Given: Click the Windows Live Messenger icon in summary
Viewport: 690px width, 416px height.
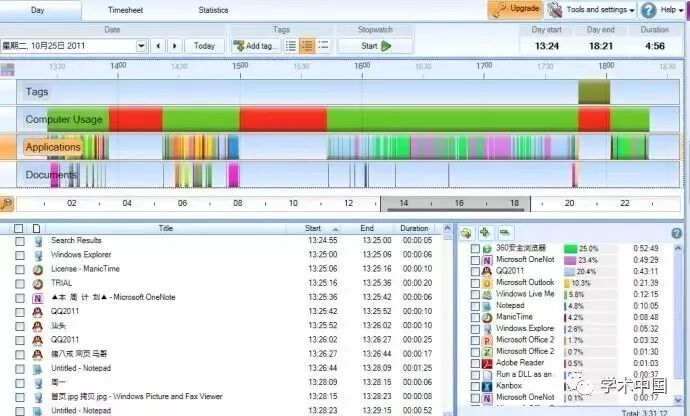Looking at the screenshot, I should pyautogui.click(x=487, y=295).
